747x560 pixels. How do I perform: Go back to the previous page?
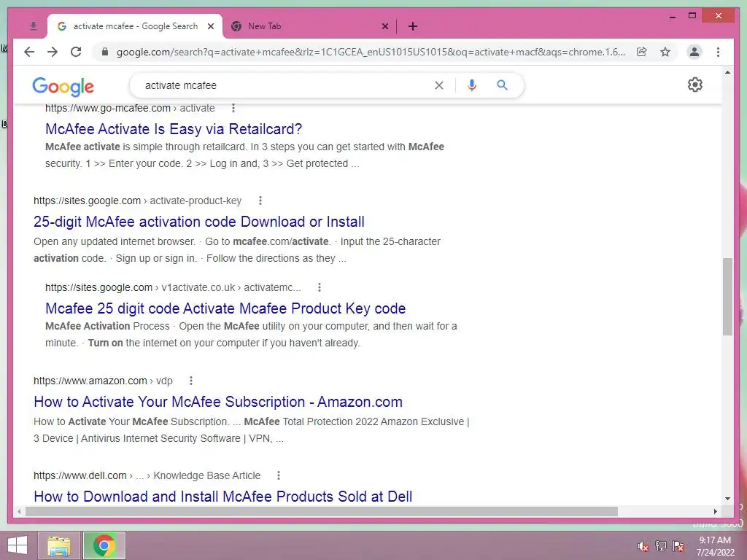tap(29, 52)
